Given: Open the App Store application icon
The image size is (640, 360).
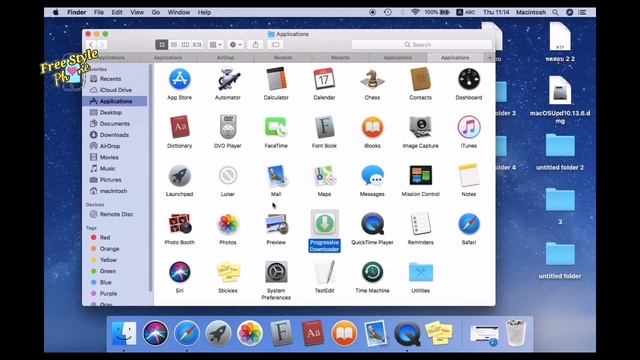Looking at the screenshot, I should click(180, 79).
